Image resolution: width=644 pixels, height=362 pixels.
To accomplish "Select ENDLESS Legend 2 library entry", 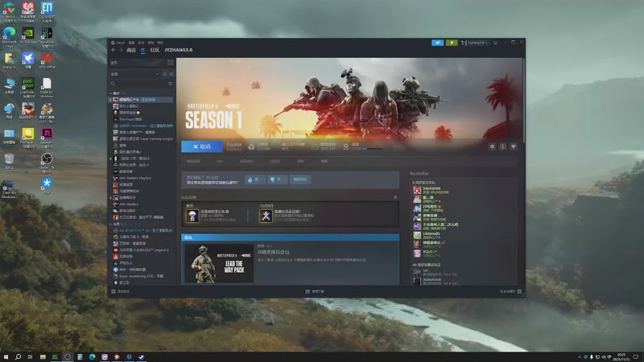I will point(142,250).
